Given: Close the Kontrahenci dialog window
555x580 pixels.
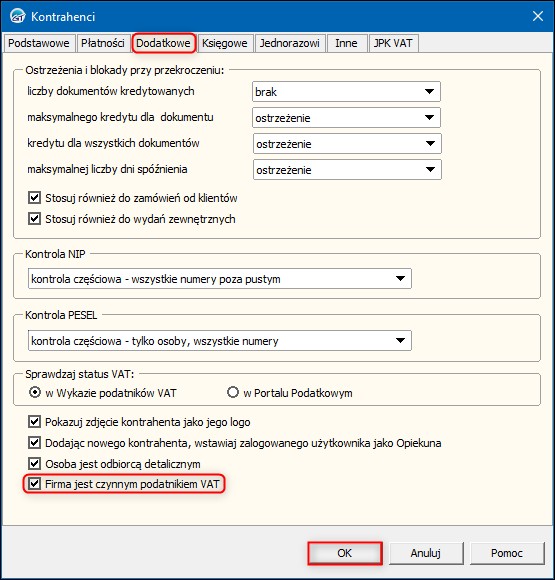Looking at the screenshot, I should point(538,16).
